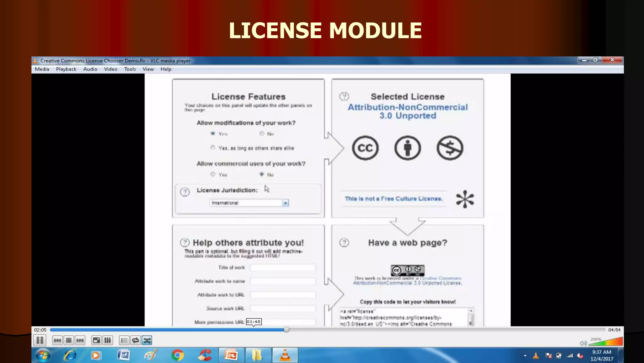Viewport: 644px width, 363px height.
Task: Click the asterisk free culture icon
Action: coord(465,199)
